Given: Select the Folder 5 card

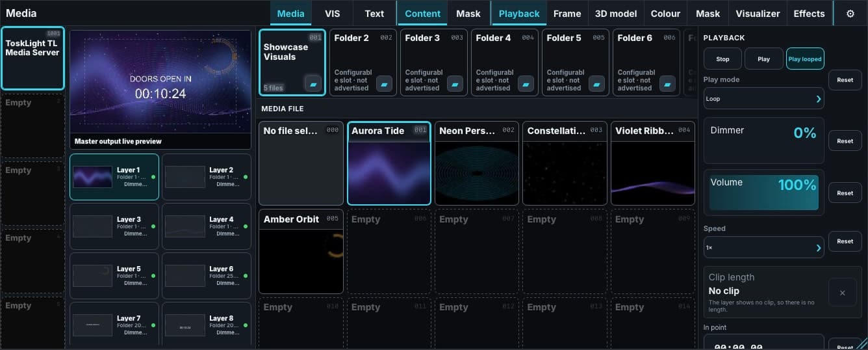Looking at the screenshot, I should pyautogui.click(x=576, y=62).
